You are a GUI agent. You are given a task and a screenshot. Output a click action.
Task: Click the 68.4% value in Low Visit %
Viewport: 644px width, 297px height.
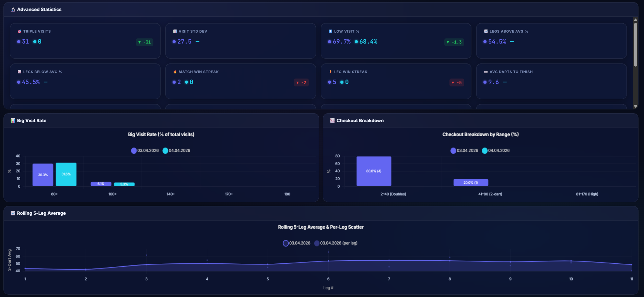[368, 41]
